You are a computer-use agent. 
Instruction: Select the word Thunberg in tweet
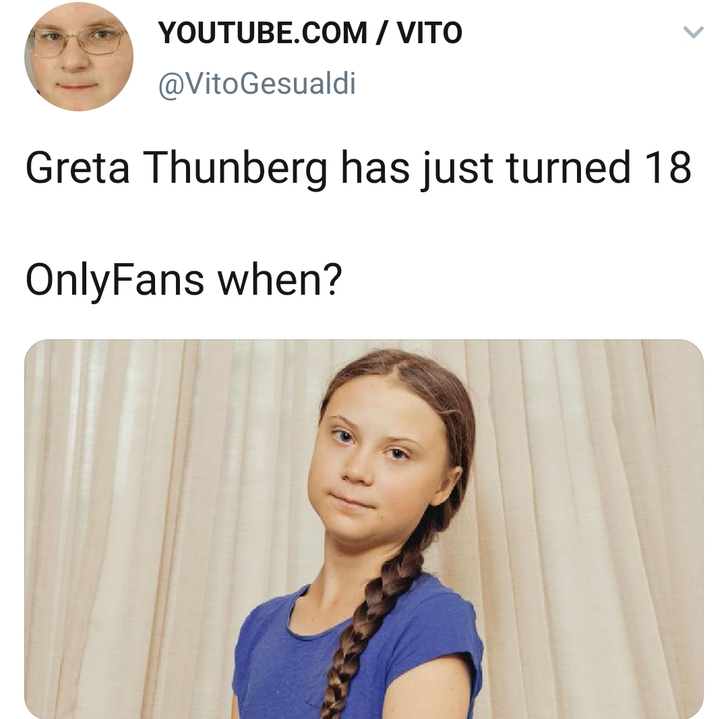coord(235,168)
